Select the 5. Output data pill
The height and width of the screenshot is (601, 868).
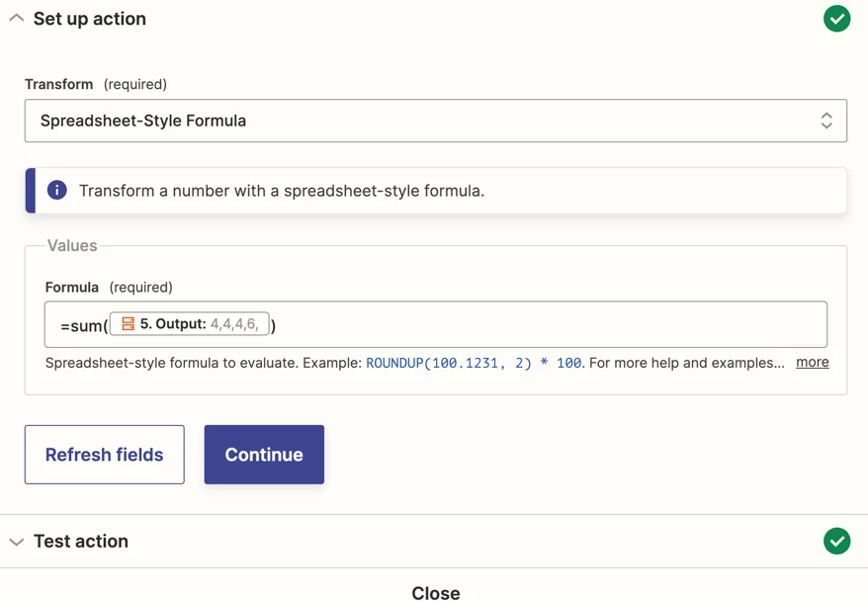click(x=193, y=322)
